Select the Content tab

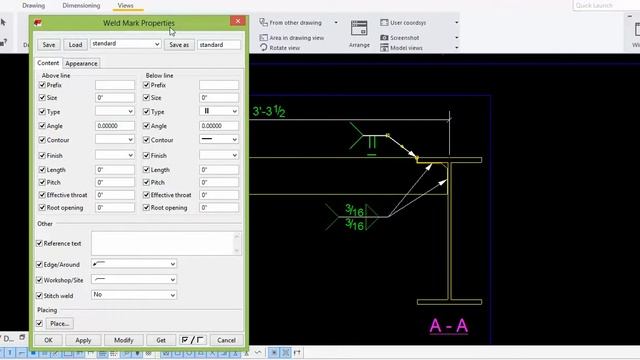coord(48,63)
